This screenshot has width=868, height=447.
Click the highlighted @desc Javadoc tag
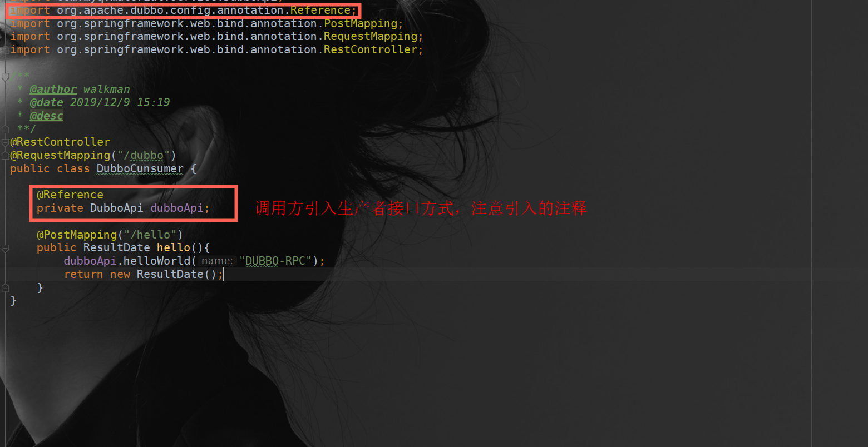pos(46,116)
